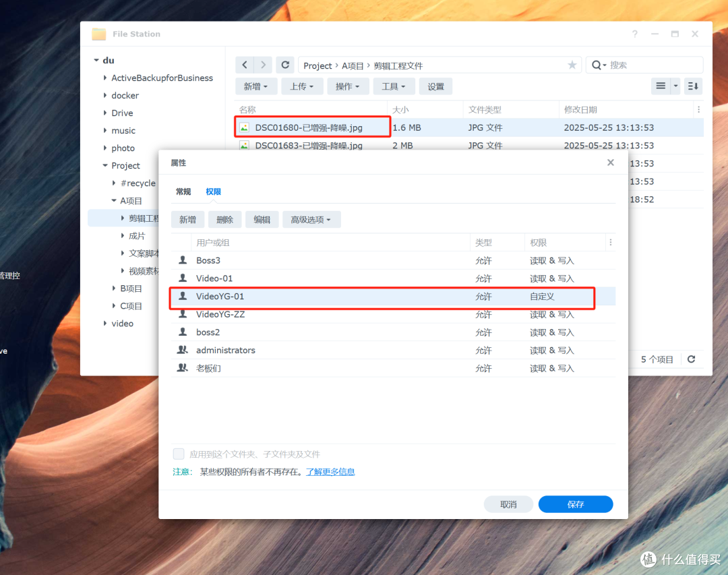Expand the video folder arrow
The height and width of the screenshot is (575, 728).
[105, 324]
